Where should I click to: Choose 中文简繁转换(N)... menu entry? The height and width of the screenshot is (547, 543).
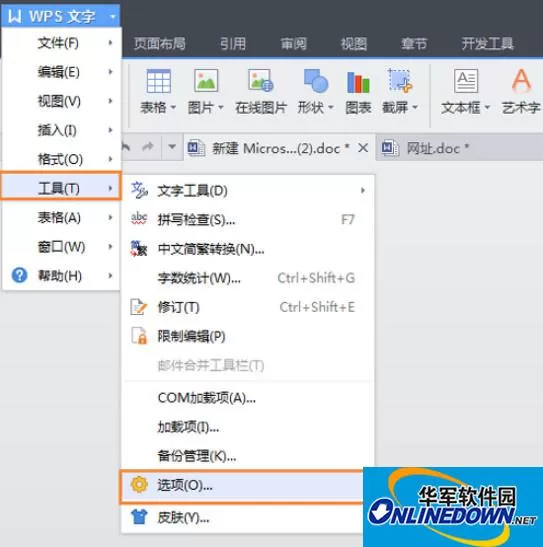pos(248,249)
